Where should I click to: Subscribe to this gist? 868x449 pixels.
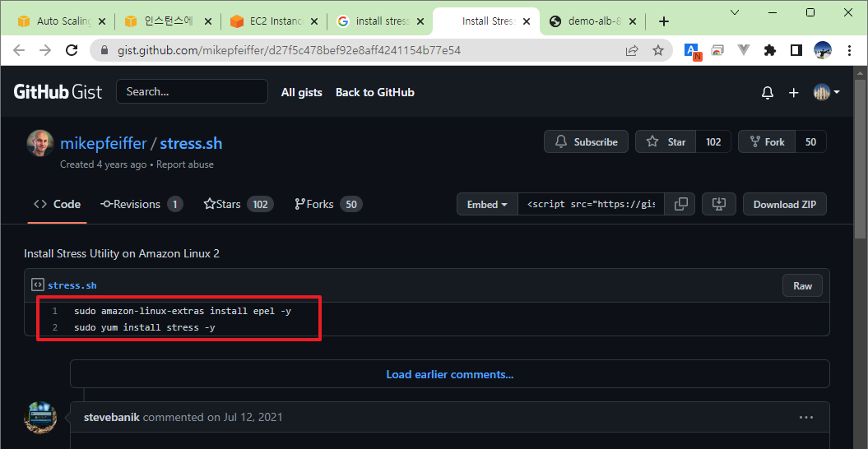click(x=586, y=141)
